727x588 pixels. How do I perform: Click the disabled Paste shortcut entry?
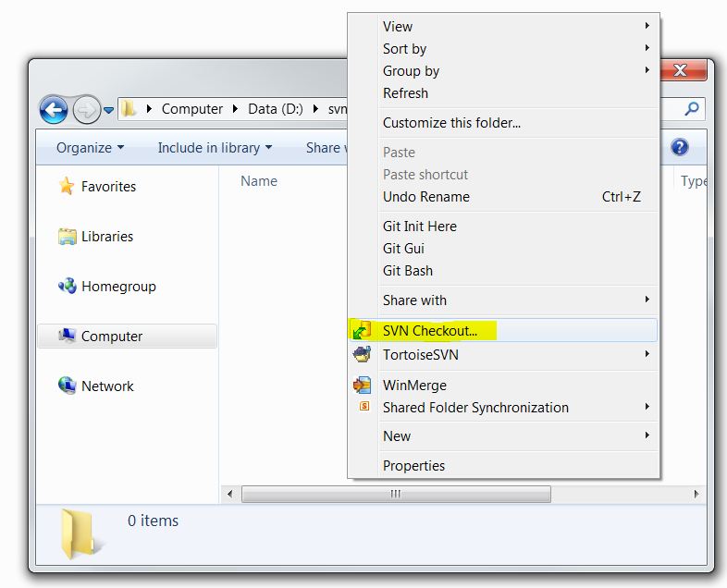tap(502, 175)
